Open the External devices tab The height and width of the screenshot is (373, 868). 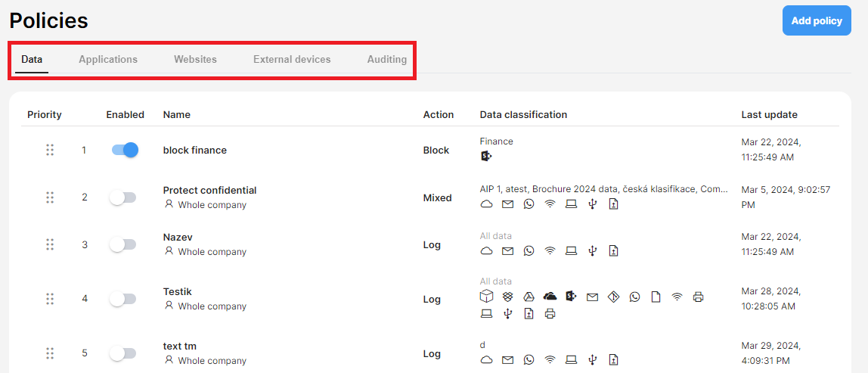292,59
